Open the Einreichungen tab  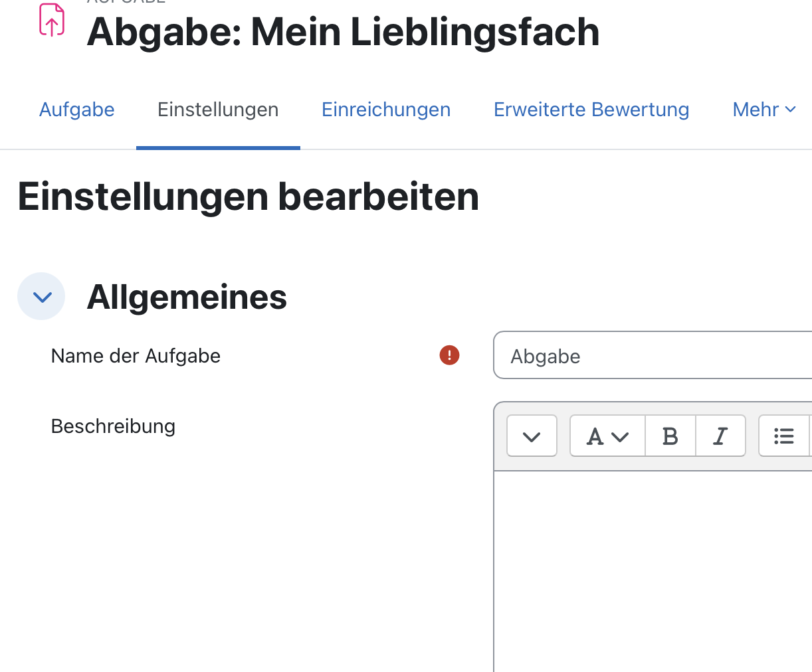(x=386, y=110)
